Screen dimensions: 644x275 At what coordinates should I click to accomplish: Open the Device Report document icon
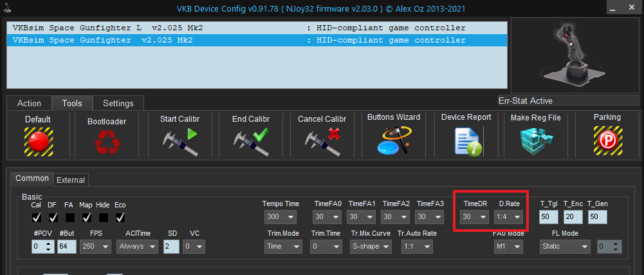[467, 141]
